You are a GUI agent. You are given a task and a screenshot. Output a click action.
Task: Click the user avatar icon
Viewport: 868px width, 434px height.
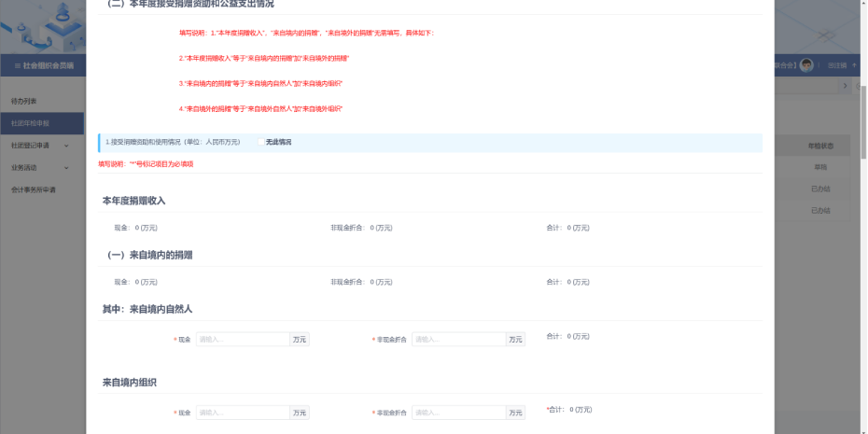[x=806, y=65]
